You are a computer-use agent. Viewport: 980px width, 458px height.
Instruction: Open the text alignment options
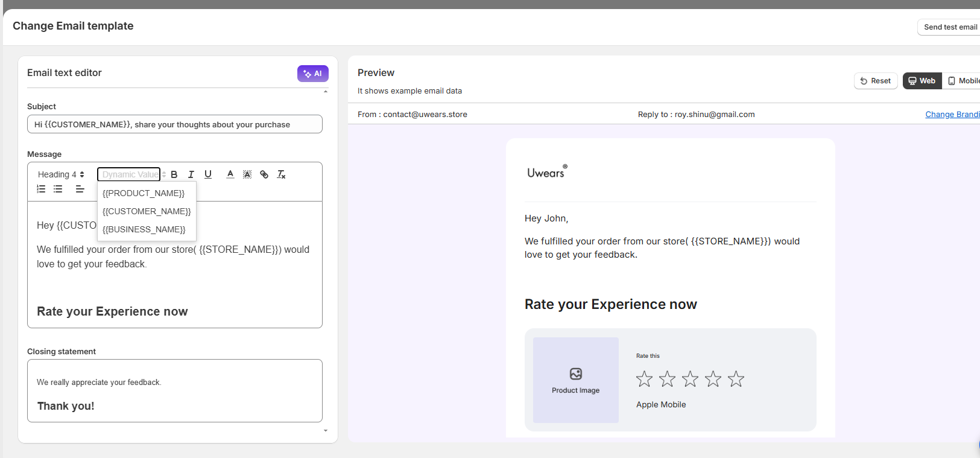(x=80, y=189)
